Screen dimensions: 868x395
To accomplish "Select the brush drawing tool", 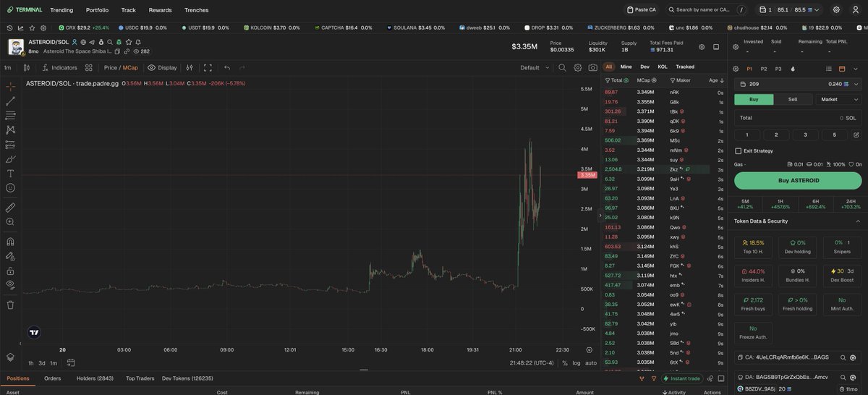I will click(11, 159).
